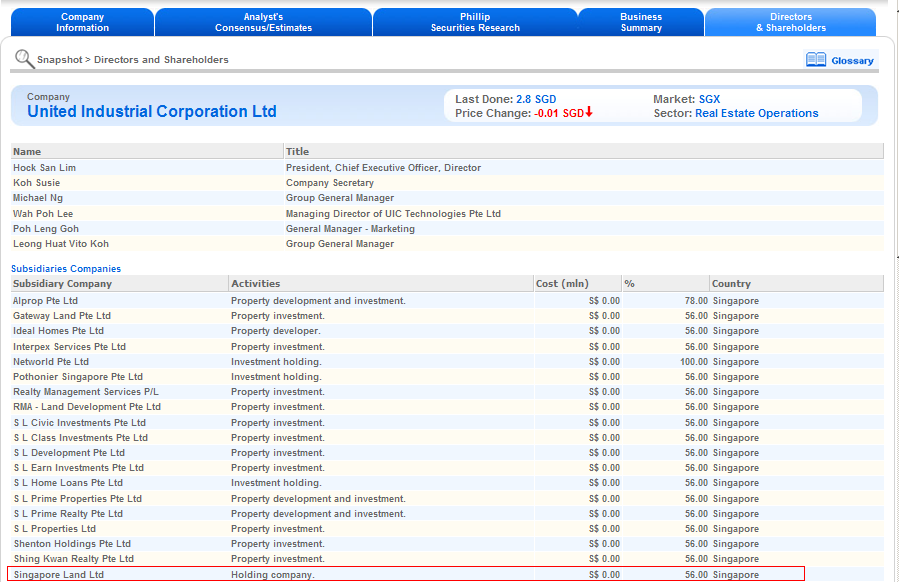Click the name Poh Leng Goh
Image resolution: width=899 pixels, height=582 pixels.
coord(46,229)
